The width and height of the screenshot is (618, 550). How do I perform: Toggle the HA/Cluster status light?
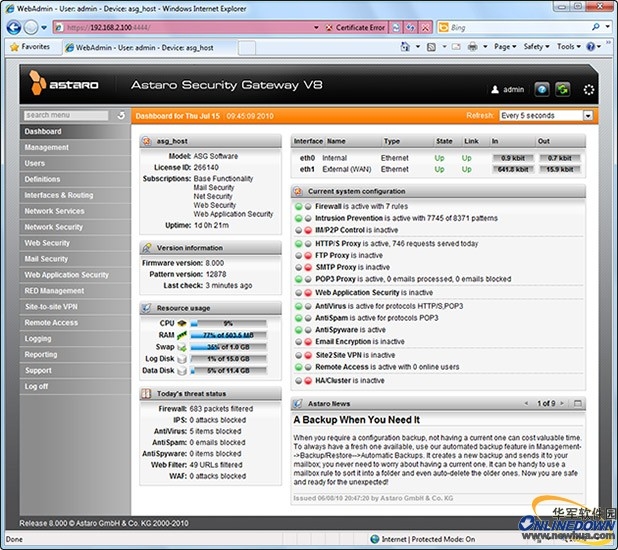[303, 380]
